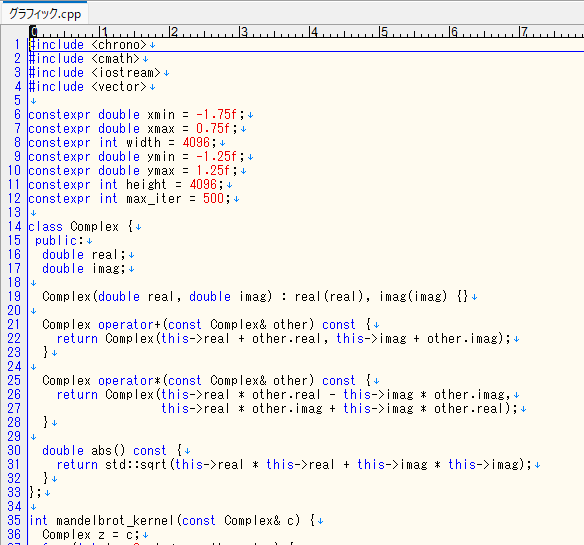The image size is (584, 545).
Task: Click line number 1 in the gutter
Action: pos(18,45)
